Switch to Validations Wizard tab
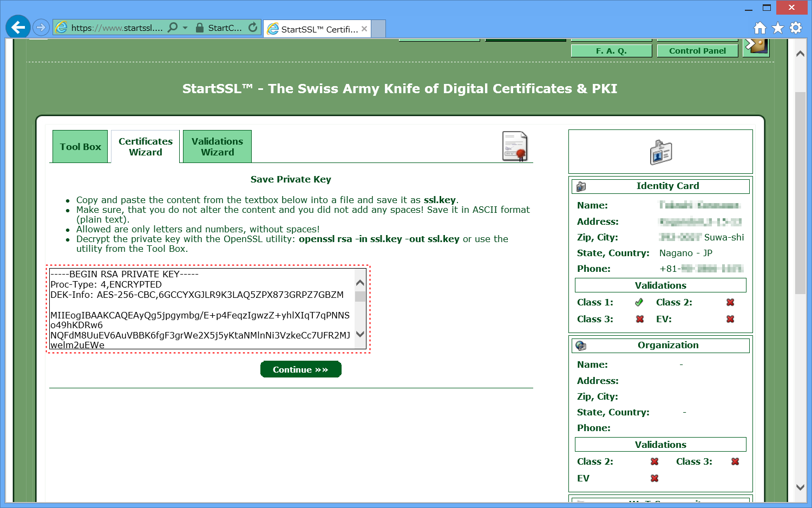 pos(217,147)
